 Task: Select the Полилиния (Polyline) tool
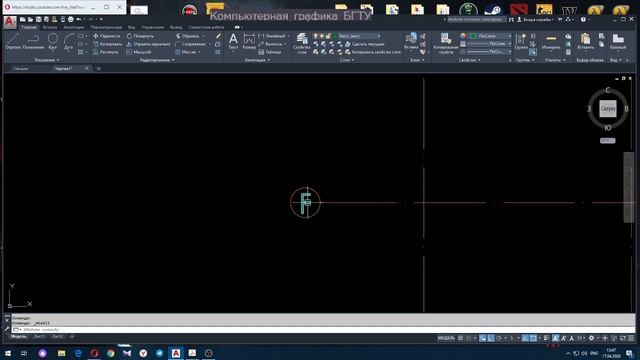point(33,42)
